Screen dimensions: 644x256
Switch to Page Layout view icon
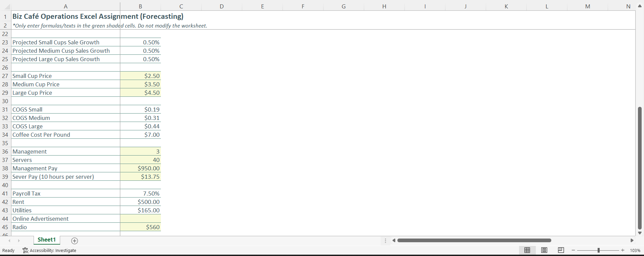(544, 250)
